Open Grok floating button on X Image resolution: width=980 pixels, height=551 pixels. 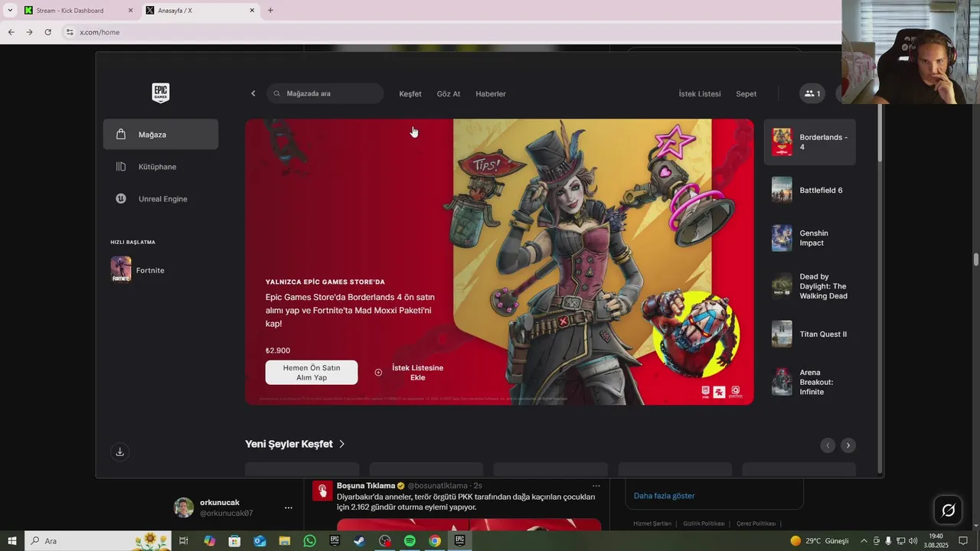tap(948, 510)
